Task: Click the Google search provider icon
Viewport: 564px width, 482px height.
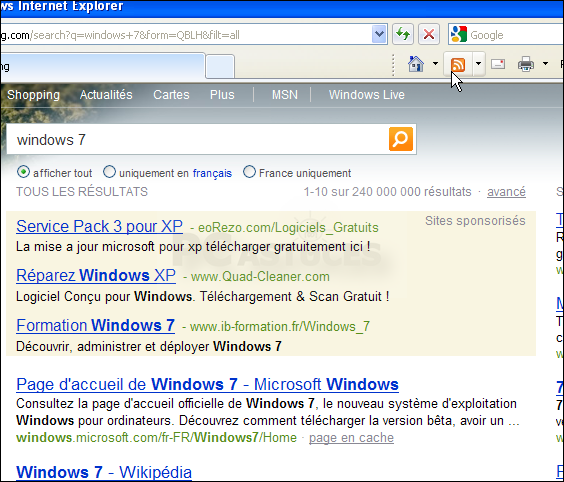Action: pyautogui.click(x=459, y=35)
